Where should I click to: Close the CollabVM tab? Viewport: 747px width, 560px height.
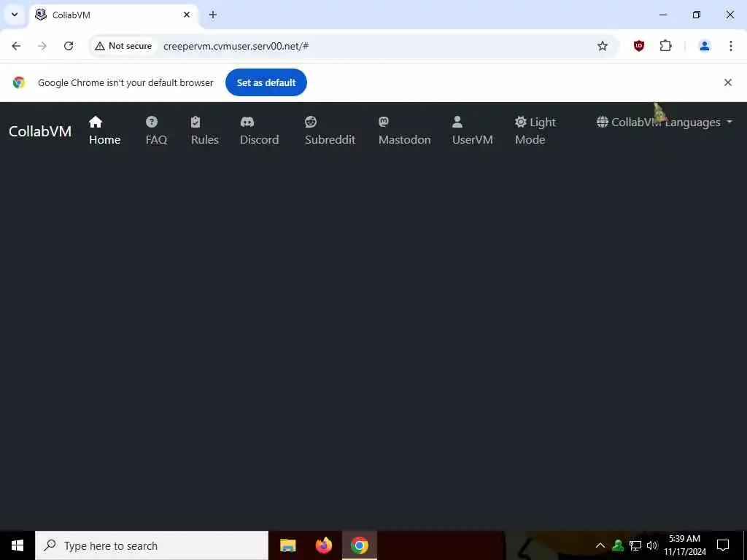point(187,15)
